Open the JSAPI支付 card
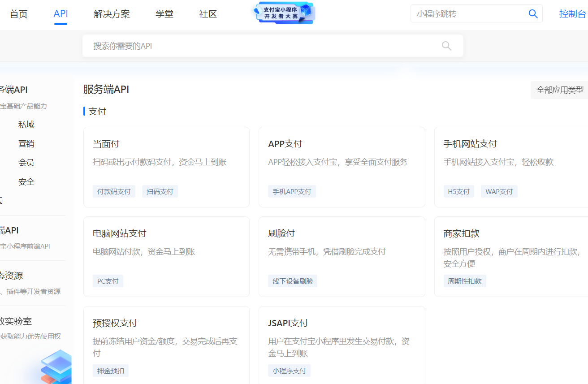Viewport: 588px width, 384px height. (x=342, y=345)
